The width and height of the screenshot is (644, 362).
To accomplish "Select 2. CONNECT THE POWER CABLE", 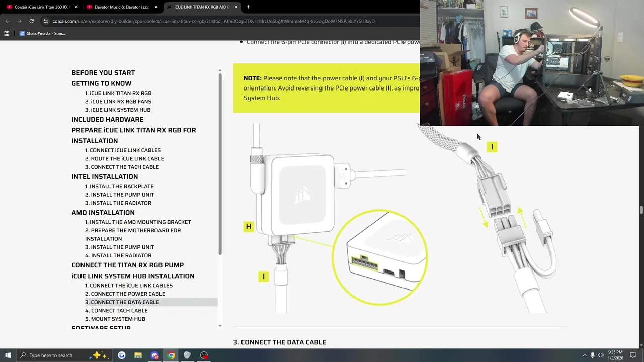I will (125, 294).
